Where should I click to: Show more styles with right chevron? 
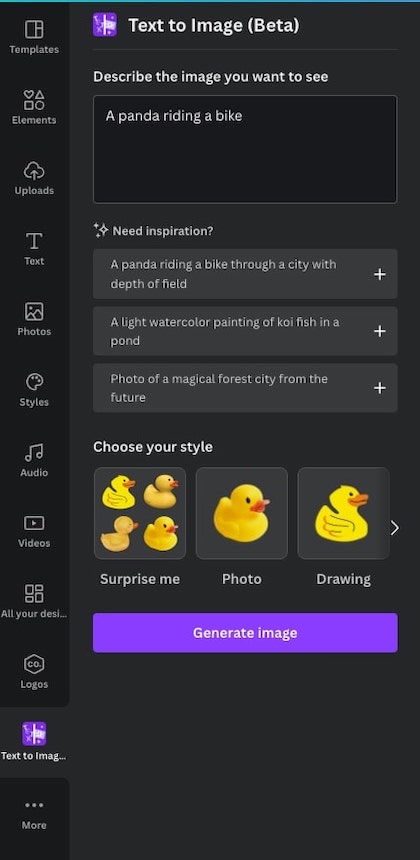pos(395,528)
